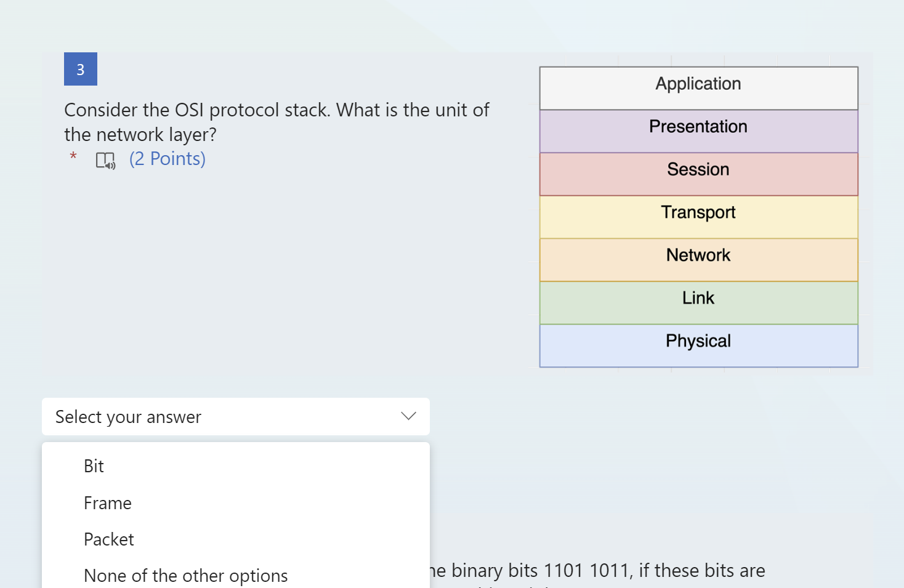Click the question number 3 badge
This screenshot has width=904, height=588.
click(x=80, y=69)
